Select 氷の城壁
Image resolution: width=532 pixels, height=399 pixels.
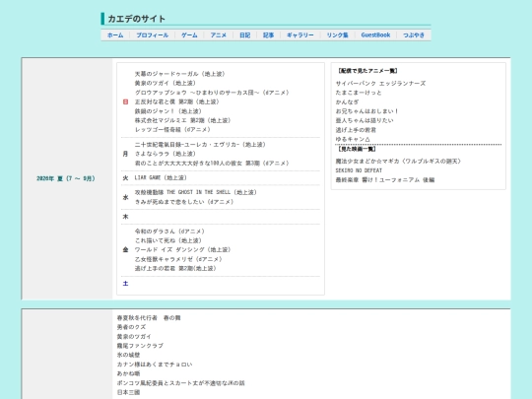coord(128,355)
